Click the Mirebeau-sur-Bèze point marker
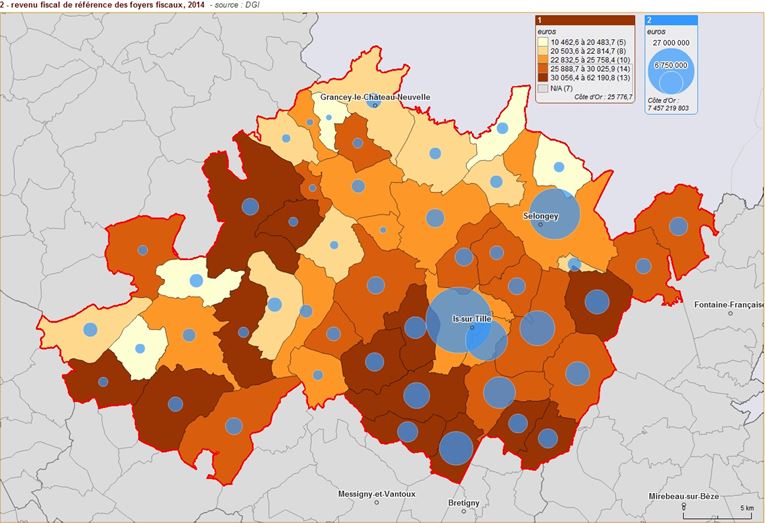 [684, 505]
